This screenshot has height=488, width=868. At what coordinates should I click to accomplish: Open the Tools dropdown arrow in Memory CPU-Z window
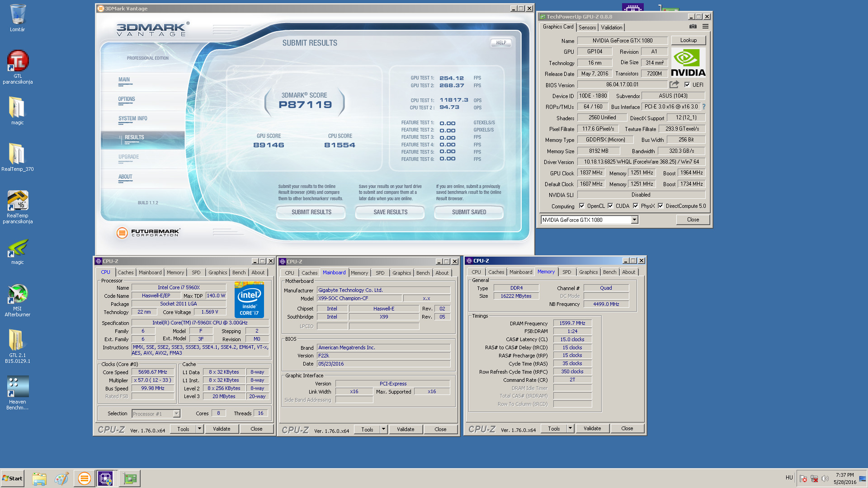tap(570, 428)
